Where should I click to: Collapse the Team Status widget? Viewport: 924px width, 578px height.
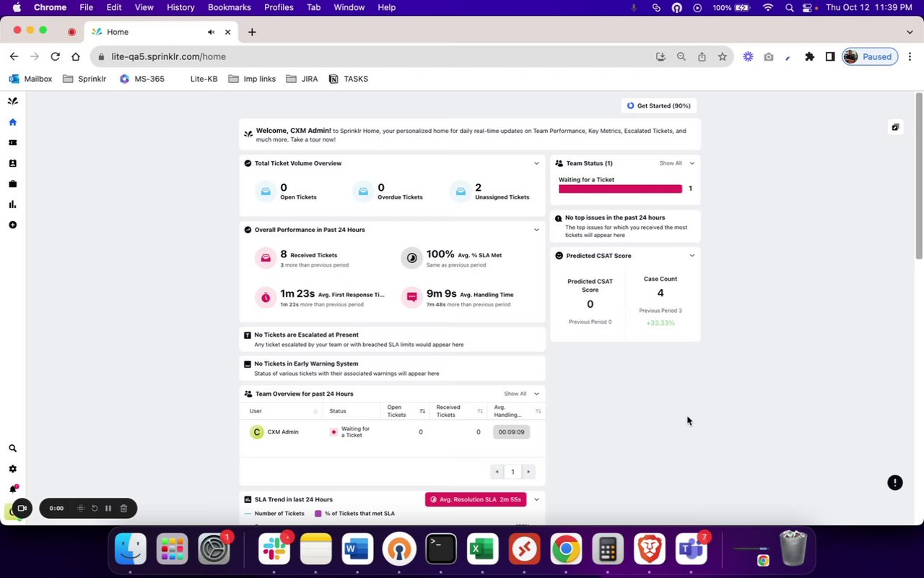692,163
